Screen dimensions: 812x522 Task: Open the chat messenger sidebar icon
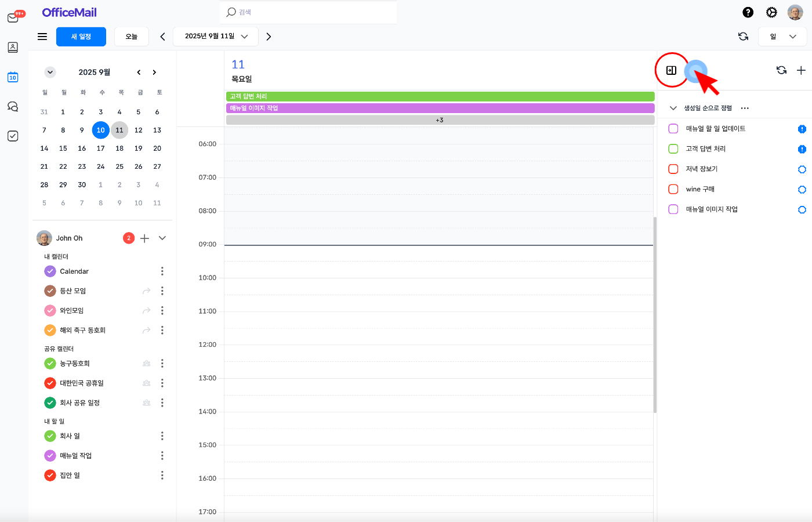[13, 107]
